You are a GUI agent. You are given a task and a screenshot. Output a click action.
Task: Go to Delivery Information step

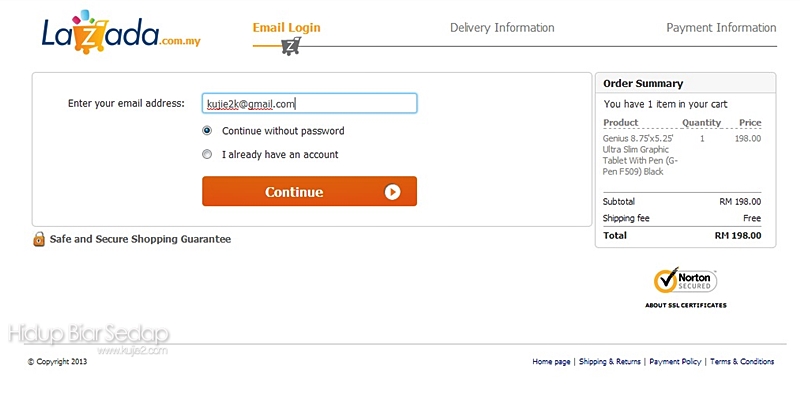pyautogui.click(x=500, y=27)
